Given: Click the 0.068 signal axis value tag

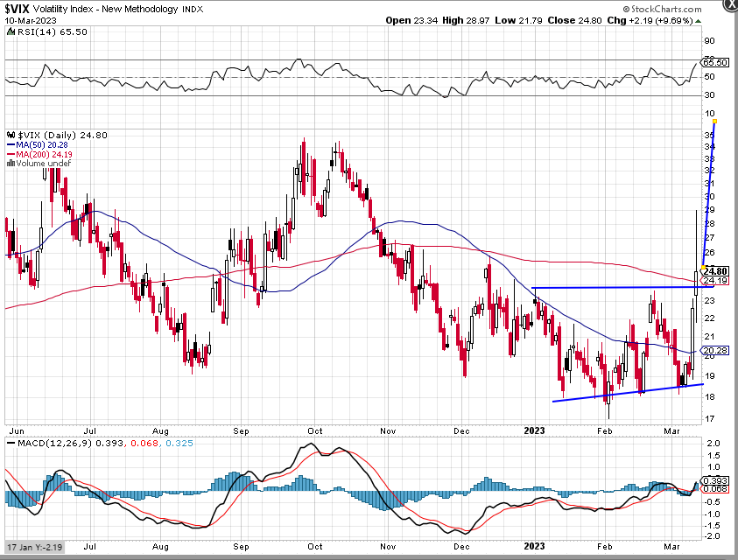Looking at the screenshot, I should click(715, 489).
